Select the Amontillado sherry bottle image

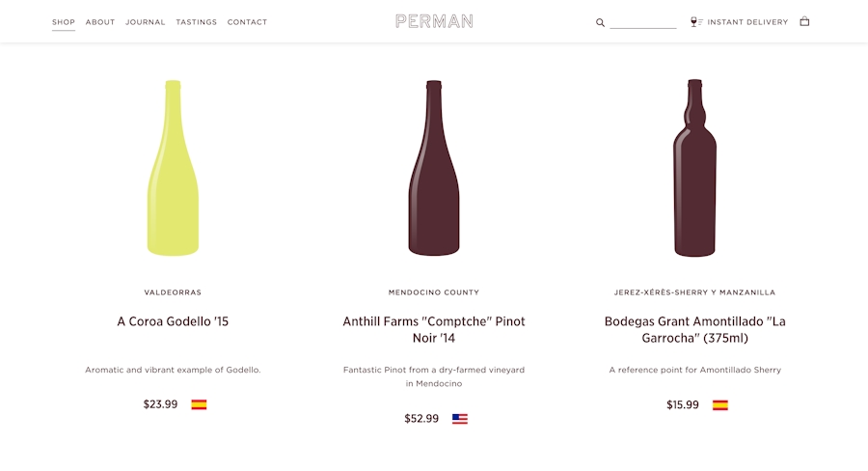tap(694, 168)
